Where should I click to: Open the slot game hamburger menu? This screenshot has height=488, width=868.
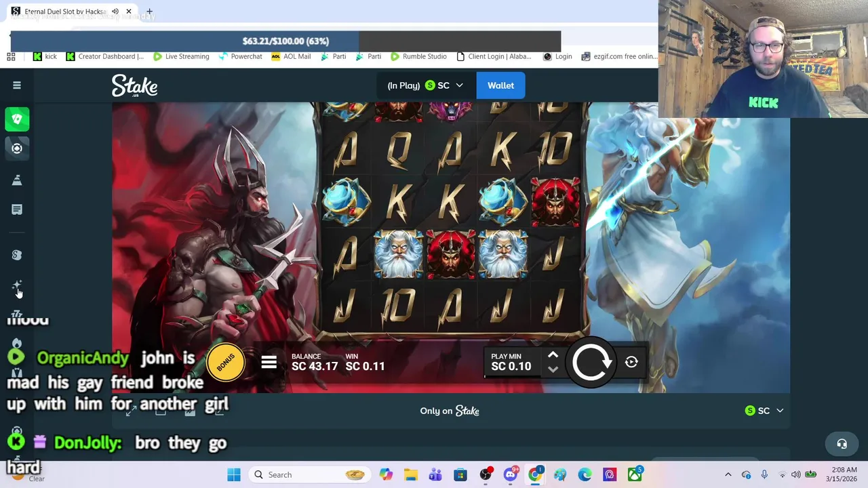coord(269,363)
